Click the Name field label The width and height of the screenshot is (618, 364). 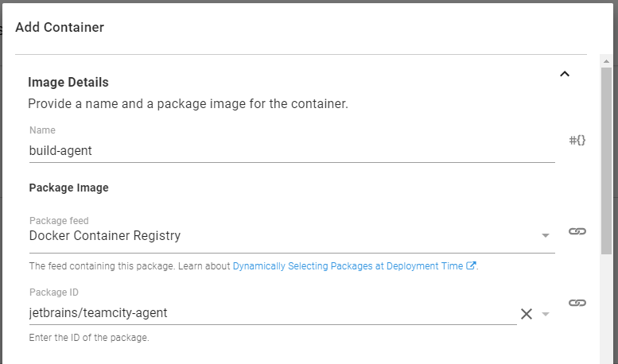click(x=42, y=130)
